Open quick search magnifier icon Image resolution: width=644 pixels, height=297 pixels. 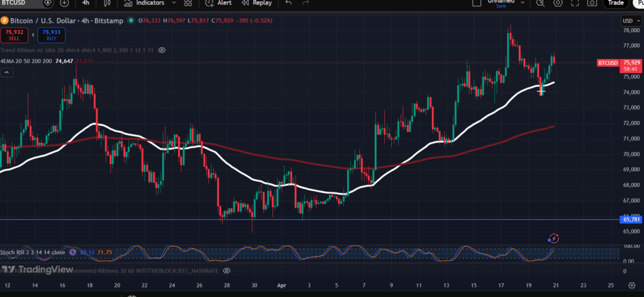541,3
